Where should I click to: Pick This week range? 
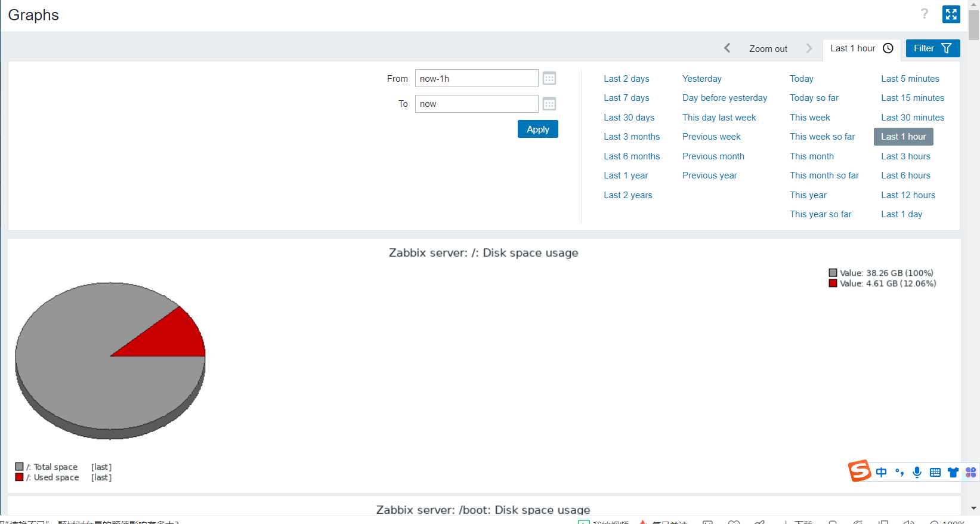810,118
